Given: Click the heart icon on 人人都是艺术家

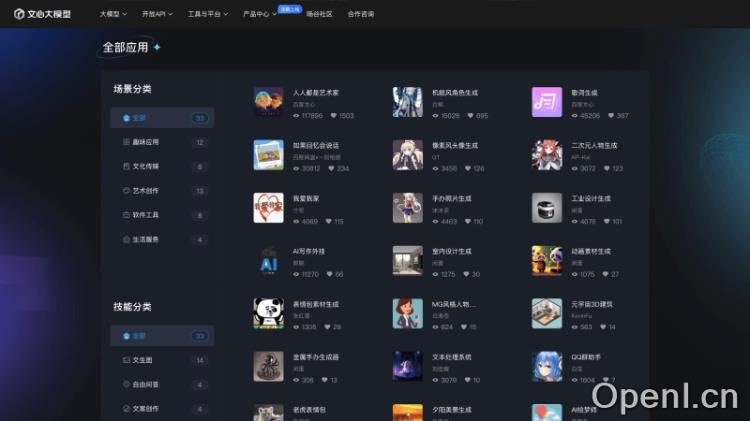Looking at the screenshot, I should tap(334, 116).
